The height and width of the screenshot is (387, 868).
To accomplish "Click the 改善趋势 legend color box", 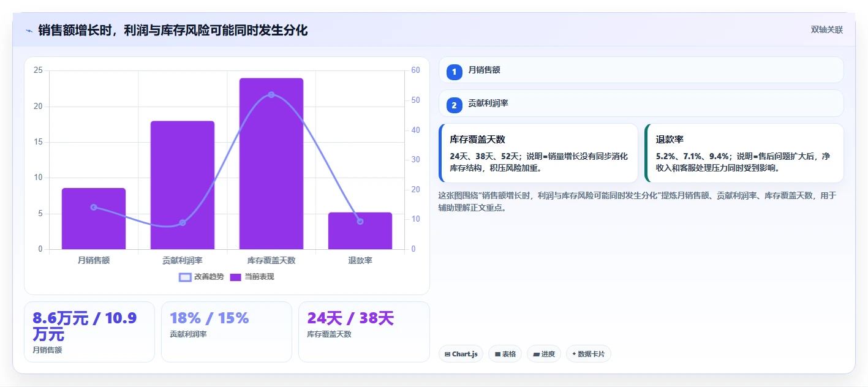I will click(x=185, y=277).
